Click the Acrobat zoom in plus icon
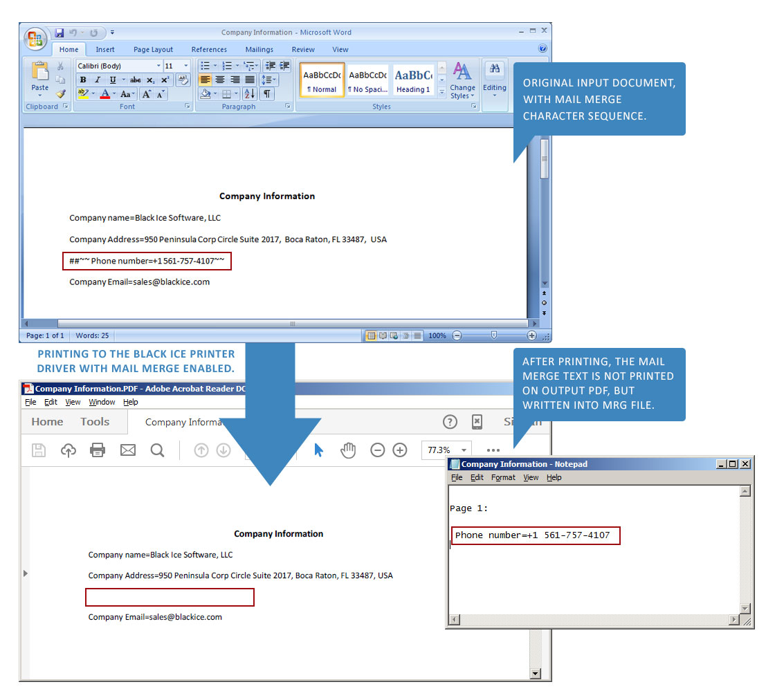 tap(400, 450)
